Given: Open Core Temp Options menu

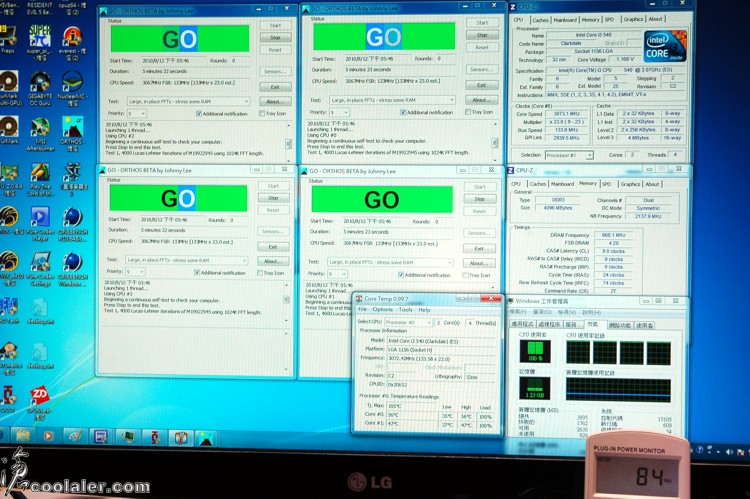Looking at the screenshot, I should (x=382, y=310).
